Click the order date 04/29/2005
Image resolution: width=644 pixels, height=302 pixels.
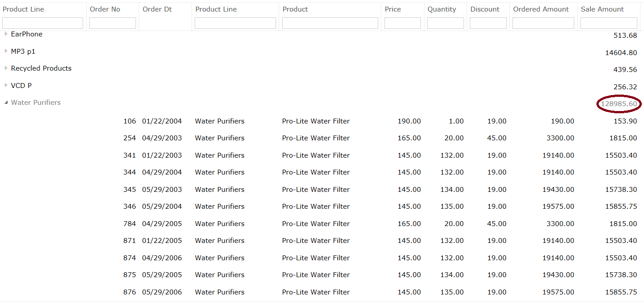(162, 224)
